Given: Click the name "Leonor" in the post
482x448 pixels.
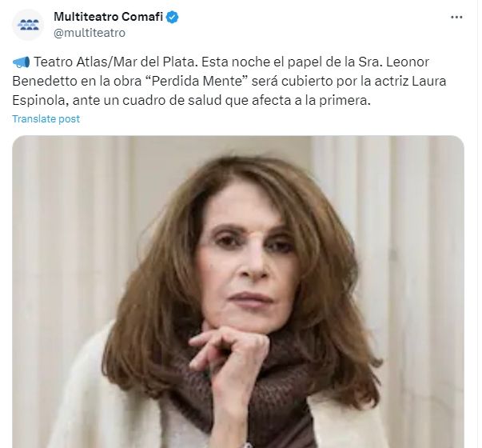Looking at the screenshot, I should pyautogui.click(x=408, y=62).
